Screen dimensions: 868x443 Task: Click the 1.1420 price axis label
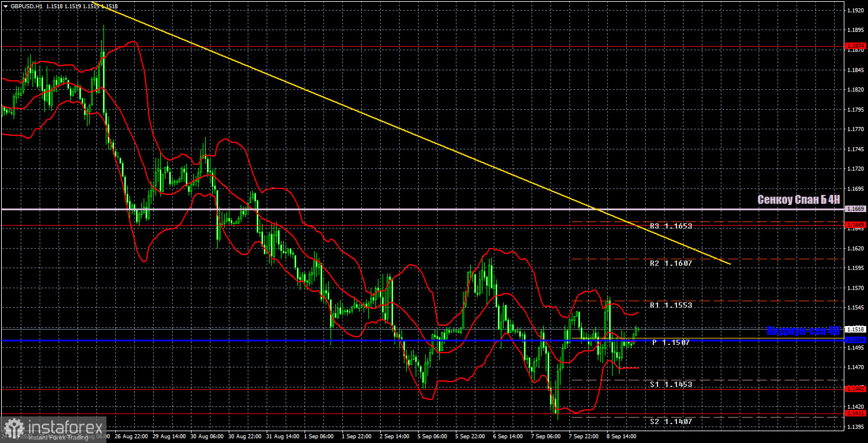(855, 407)
